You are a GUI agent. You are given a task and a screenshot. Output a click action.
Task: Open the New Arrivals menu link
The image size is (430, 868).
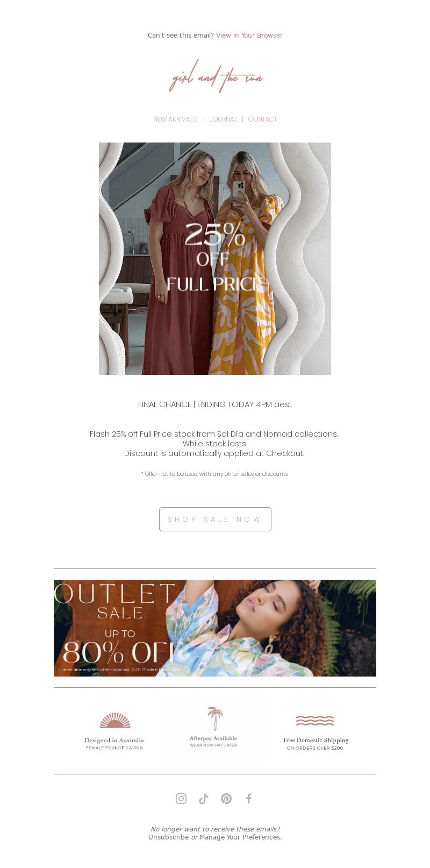pyautogui.click(x=175, y=119)
